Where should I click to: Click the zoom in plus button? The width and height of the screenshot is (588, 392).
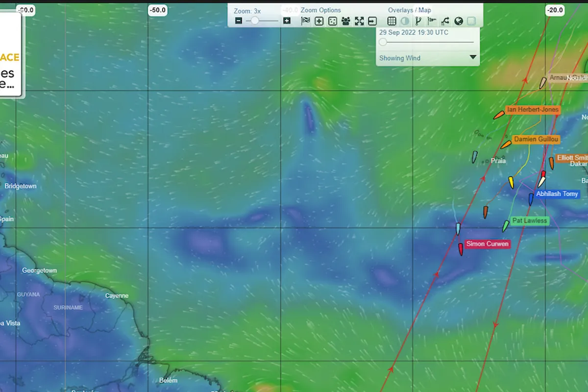tap(287, 21)
